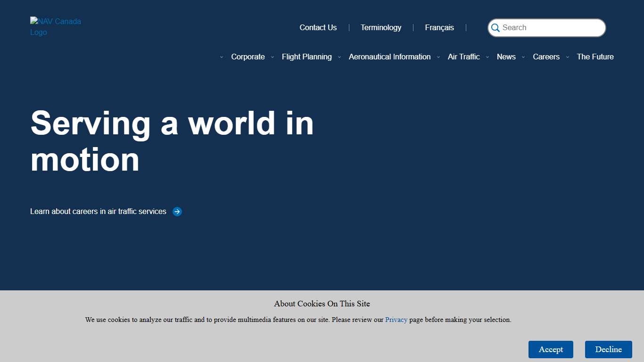
Task: Expand the chevron immediately left of Flight Planning
Action: [x=272, y=57]
